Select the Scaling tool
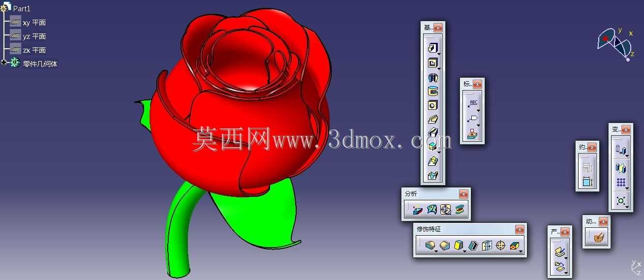The image size is (644, 280). pos(620,200)
